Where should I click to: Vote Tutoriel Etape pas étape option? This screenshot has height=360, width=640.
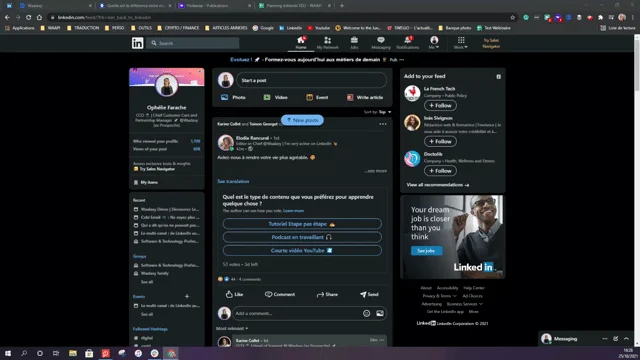pyautogui.click(x=302, y=224)
